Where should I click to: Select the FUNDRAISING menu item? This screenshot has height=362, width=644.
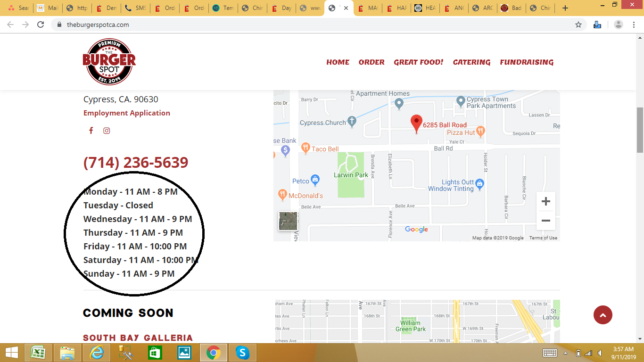click(x=527, y=62)
